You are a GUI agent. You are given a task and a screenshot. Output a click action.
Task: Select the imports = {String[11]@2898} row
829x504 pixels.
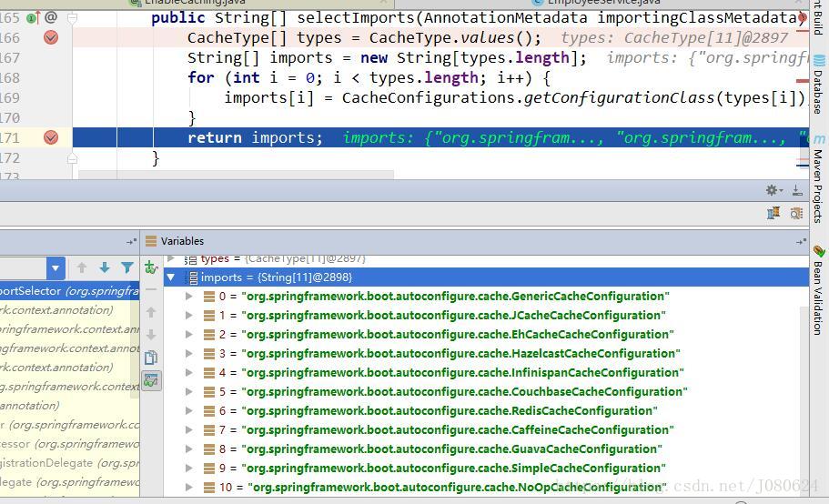(486, 277)
